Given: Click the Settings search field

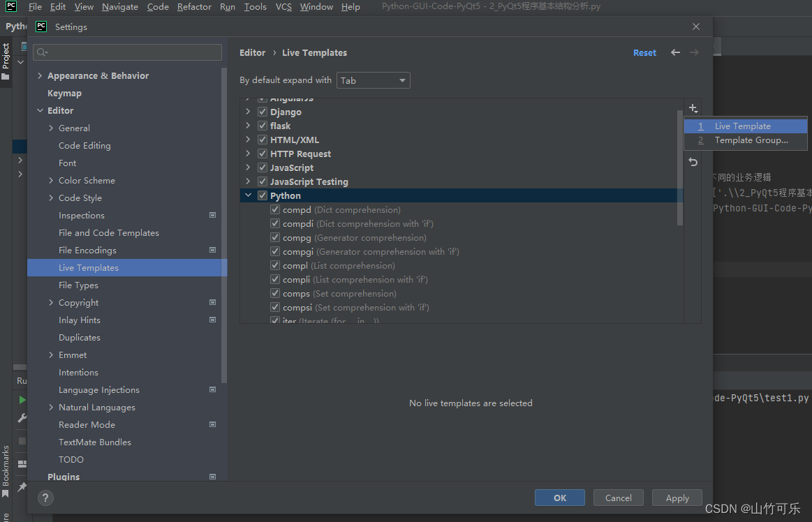Looking at the screenshot, I should click(127, 52).
